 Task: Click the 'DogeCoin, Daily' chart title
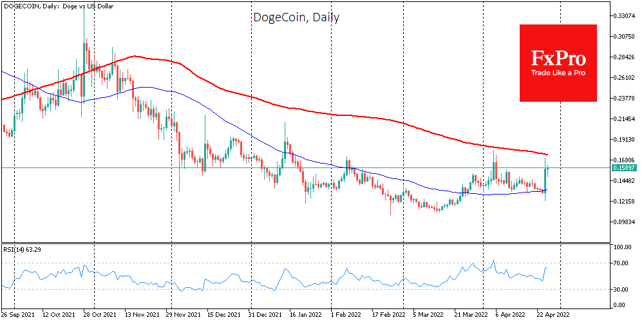pos(296,17)
